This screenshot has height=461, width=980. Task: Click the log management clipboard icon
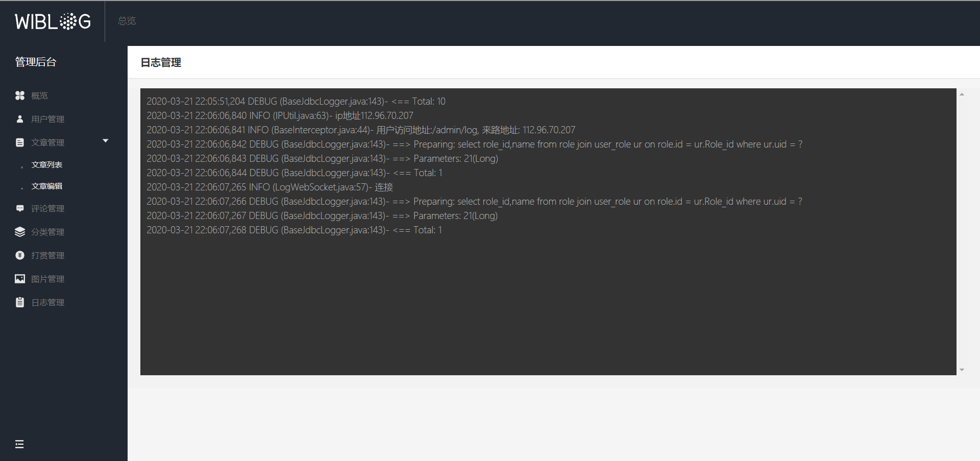point(20,302)
